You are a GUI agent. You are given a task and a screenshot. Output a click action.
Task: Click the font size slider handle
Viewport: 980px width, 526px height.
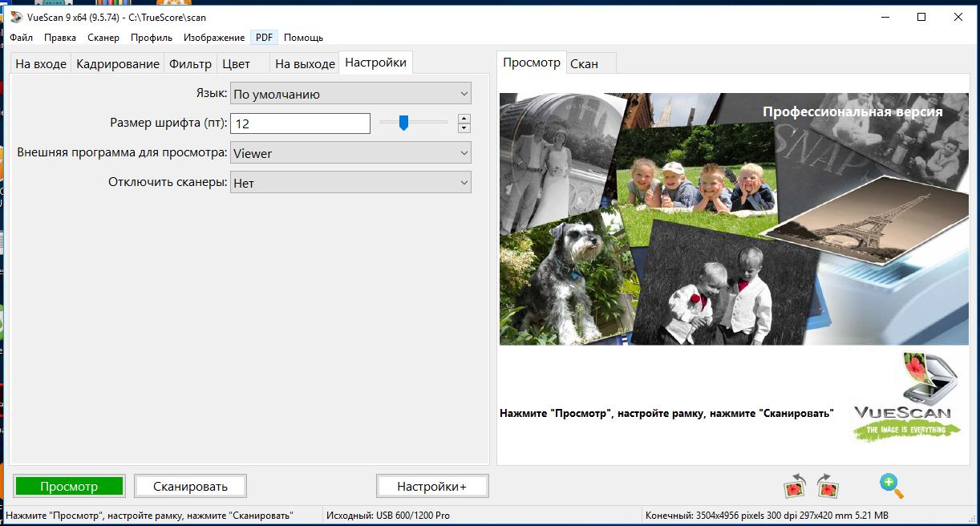click(x=404, y=123)
